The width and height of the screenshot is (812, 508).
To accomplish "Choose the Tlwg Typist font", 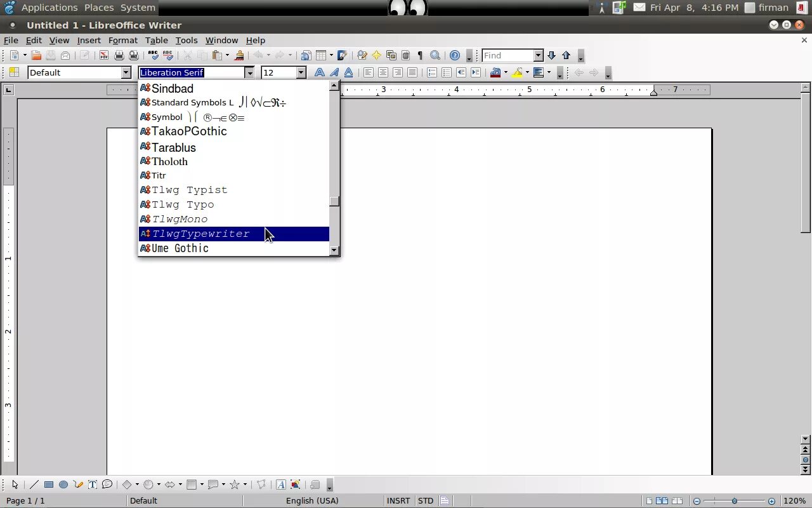I will coord(233,190).
